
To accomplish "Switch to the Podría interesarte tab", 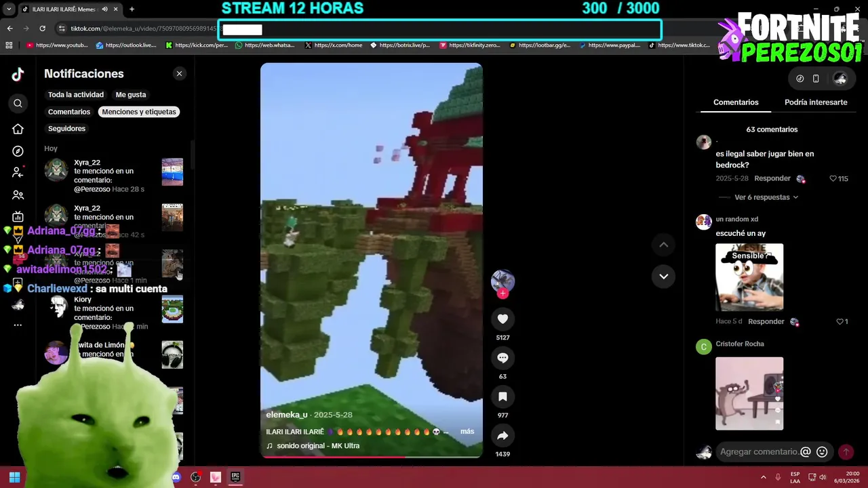I will tap(816, 102).
